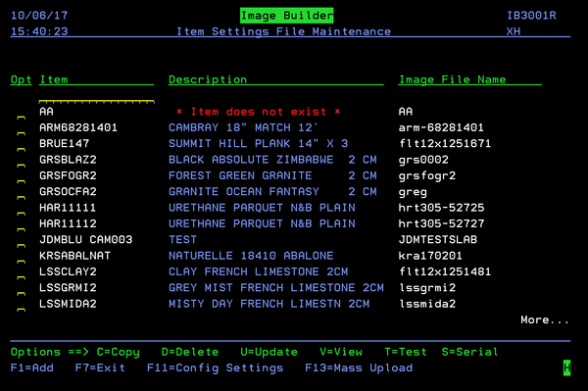Click image file name hrt305-52727
This screenshot has height=391, width=588.
tap(441, 223)
